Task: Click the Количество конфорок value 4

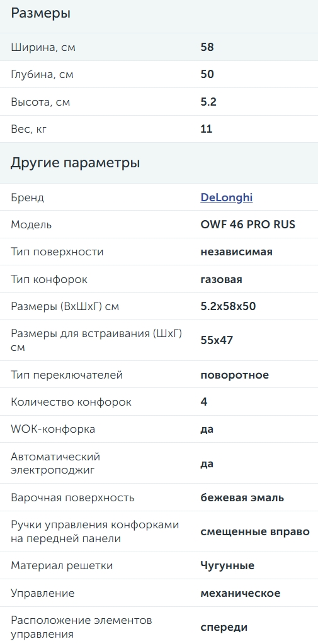Action: (204, 402)
